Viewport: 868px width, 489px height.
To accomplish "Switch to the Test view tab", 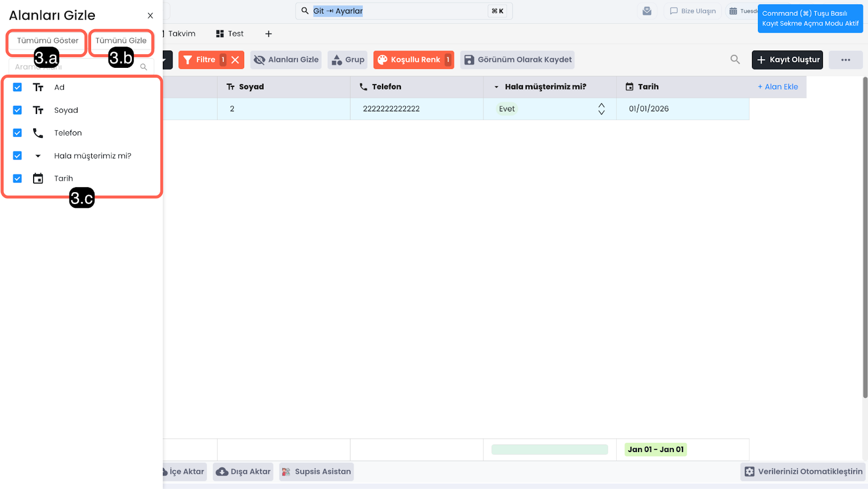I will point(230,34).
